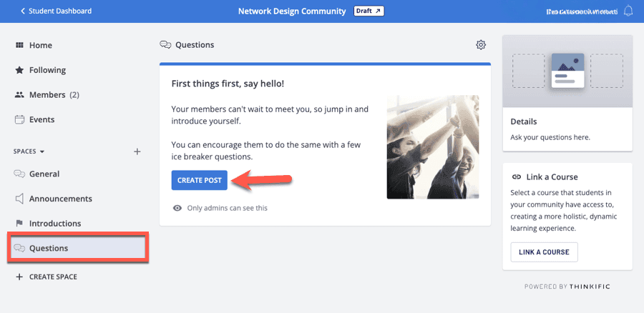Click the Announcements megaphone icon
This screenshot has height=313, width=644.
19,199
